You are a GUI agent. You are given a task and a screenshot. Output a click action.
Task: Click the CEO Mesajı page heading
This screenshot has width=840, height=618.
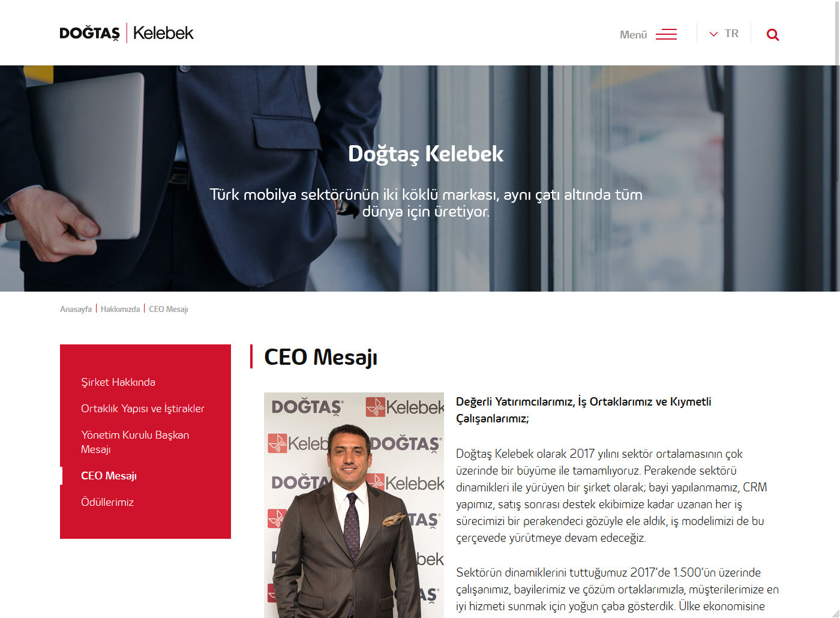click(321, 357)
